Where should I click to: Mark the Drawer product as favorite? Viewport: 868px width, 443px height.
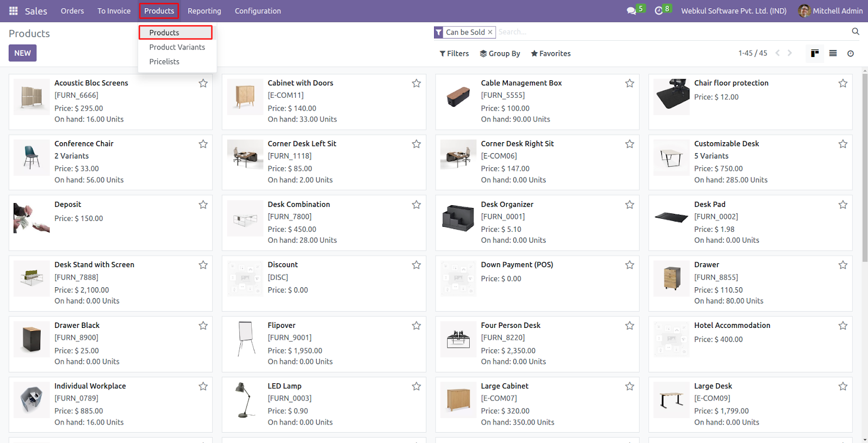tap(843, 265)
